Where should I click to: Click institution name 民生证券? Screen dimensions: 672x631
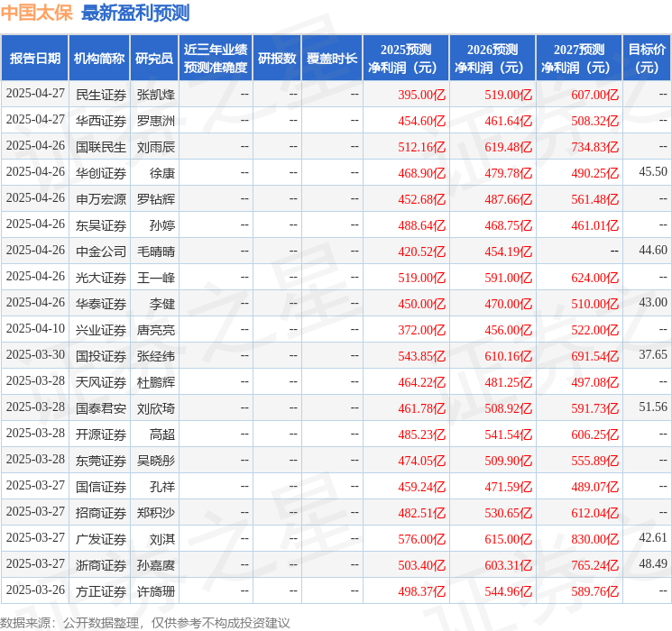(101, 95)
